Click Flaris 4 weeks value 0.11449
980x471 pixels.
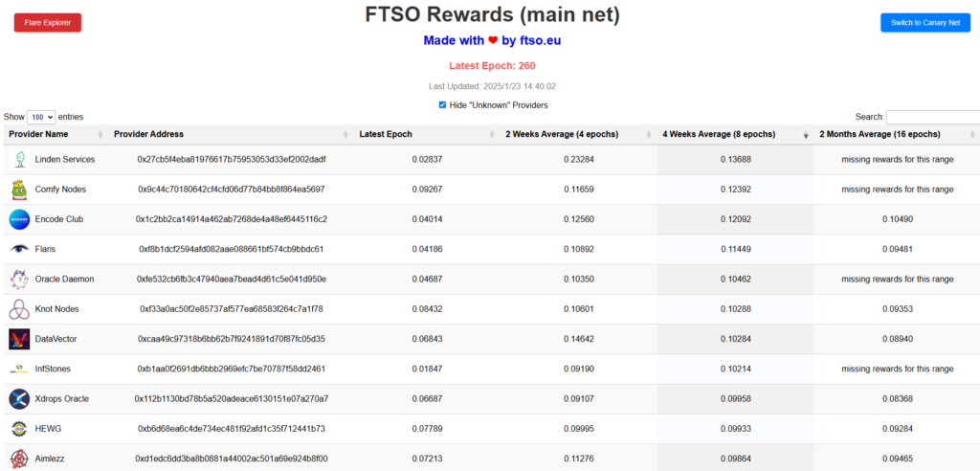736,249
